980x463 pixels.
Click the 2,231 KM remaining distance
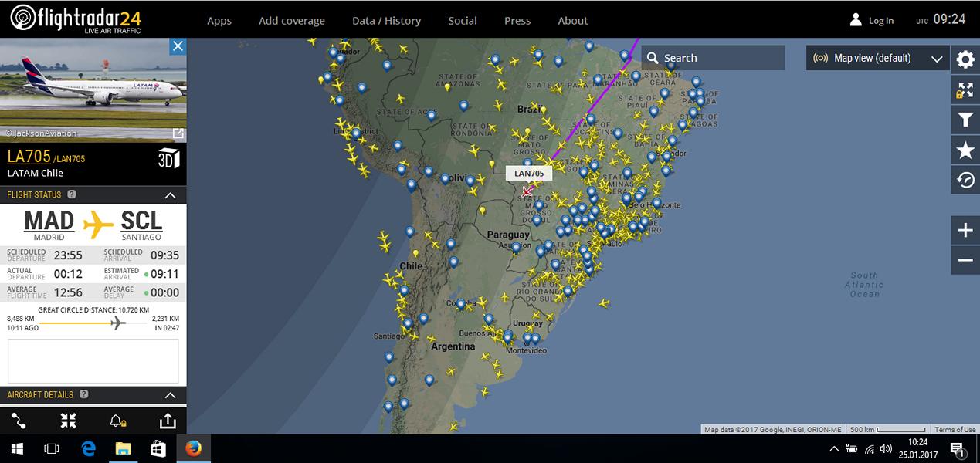165,318
